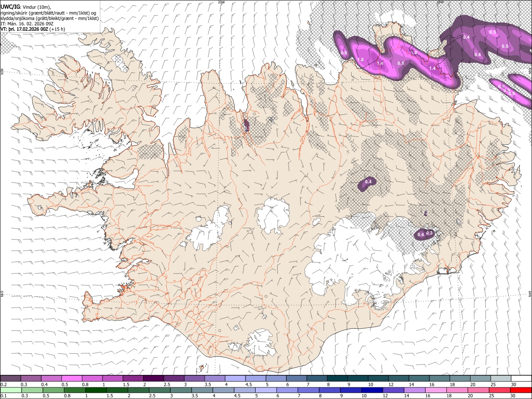Click the 'IT: Mán. 16. 02. 2026 09Z' line
The image size is (532, 399).
point(27,24)
